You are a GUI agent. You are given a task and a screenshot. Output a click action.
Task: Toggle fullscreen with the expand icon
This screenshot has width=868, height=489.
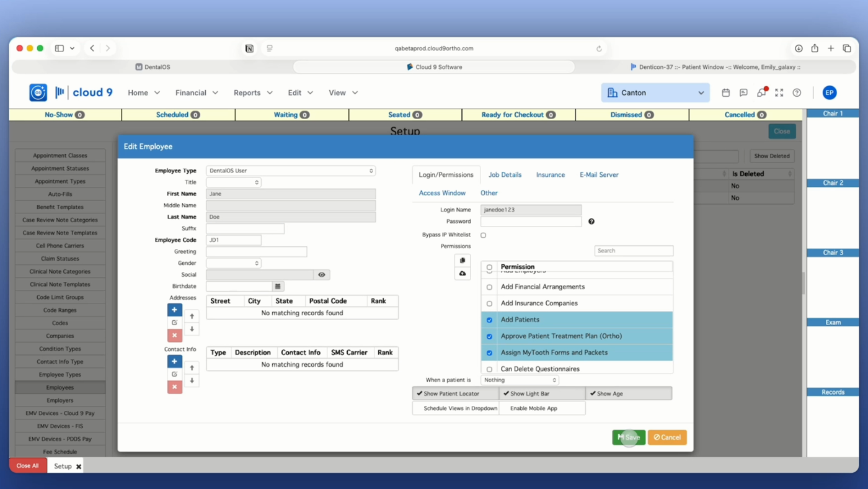click(779, 92)
